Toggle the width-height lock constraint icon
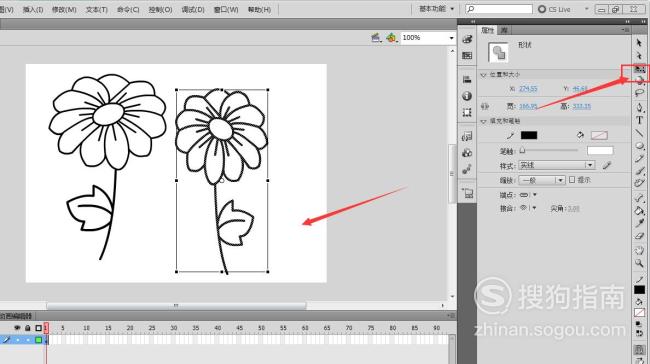Viewport: 650px width, 364px height. [485, 107]
